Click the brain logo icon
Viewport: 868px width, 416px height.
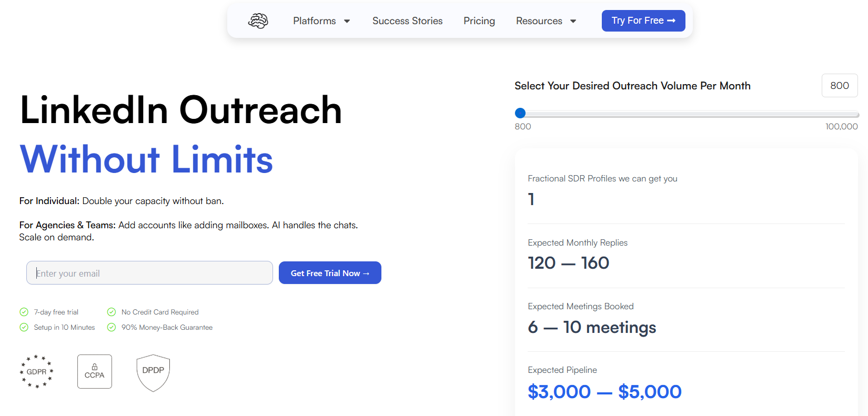pyautogui.click(x=258, y=21)
